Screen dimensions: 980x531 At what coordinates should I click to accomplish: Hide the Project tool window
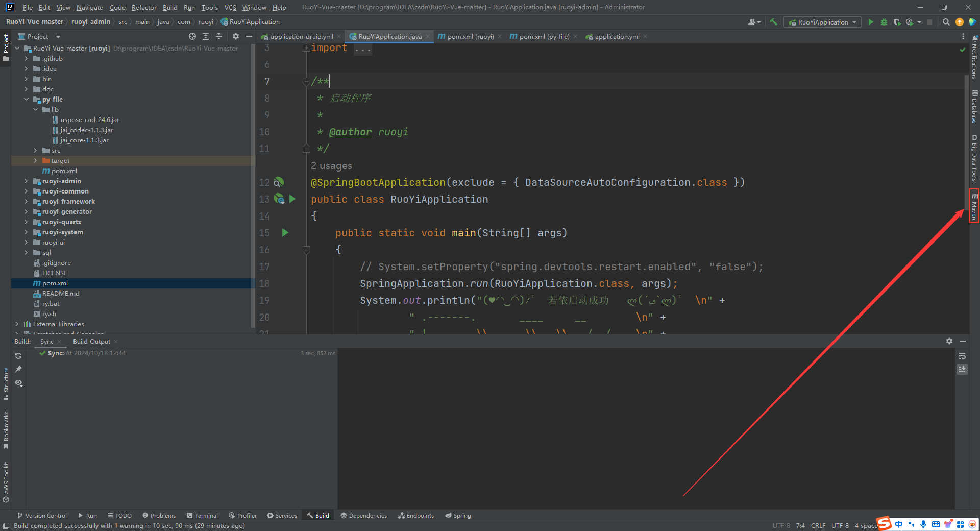coord(249,36)
